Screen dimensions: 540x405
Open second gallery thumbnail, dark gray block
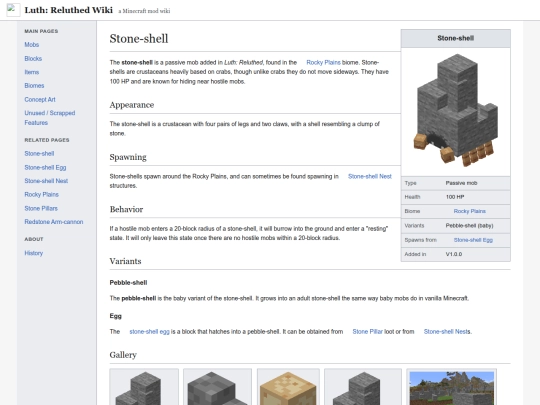(x=217, y=387)
